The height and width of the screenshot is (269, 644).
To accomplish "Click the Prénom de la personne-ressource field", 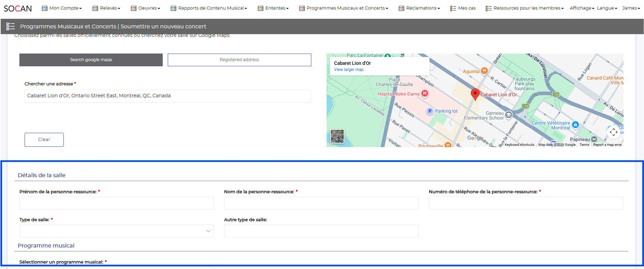I will click(117, 203).
